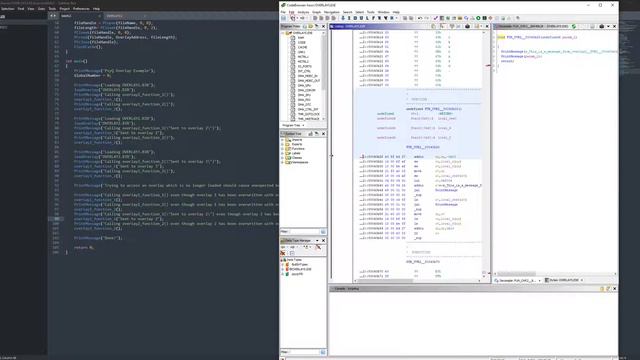Open the Analysis menu in Ghidra
The image size is (640, 360).
303,12
